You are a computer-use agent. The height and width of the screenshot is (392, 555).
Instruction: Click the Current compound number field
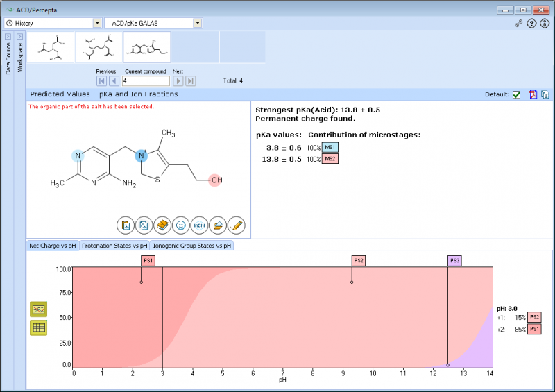tap(146, 81)
